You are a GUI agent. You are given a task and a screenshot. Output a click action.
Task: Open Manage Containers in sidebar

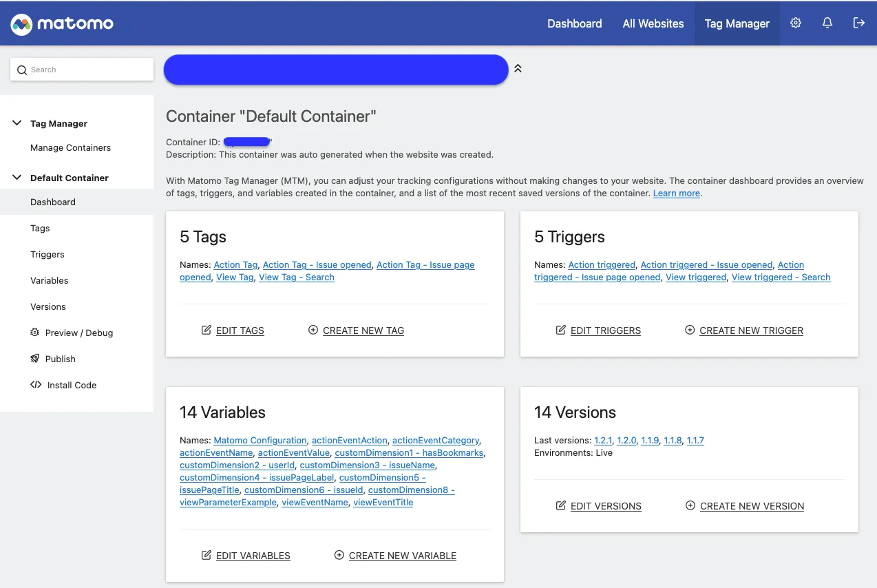(70, 147)
